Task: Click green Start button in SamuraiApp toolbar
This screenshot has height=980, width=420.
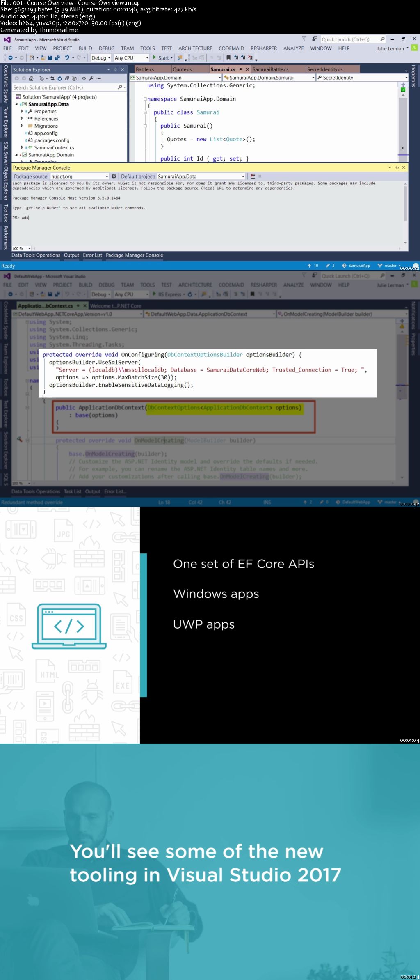Action: pos(163,58)
